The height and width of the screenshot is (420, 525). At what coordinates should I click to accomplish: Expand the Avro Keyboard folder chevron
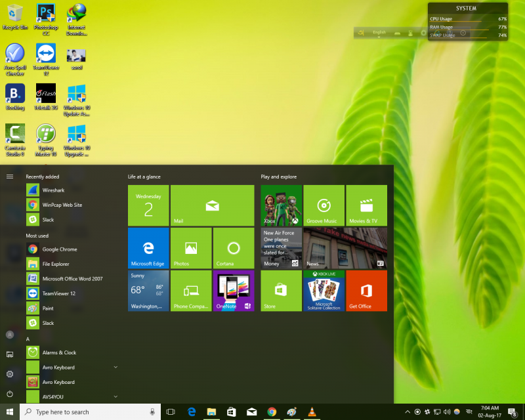click(x=115, y=367)
